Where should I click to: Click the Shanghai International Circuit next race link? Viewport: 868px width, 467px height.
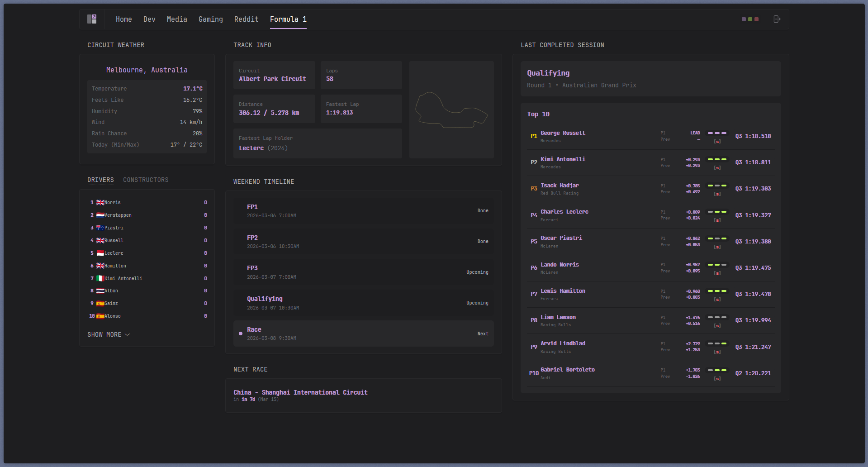pyautogui.click(x=300, y=392)
